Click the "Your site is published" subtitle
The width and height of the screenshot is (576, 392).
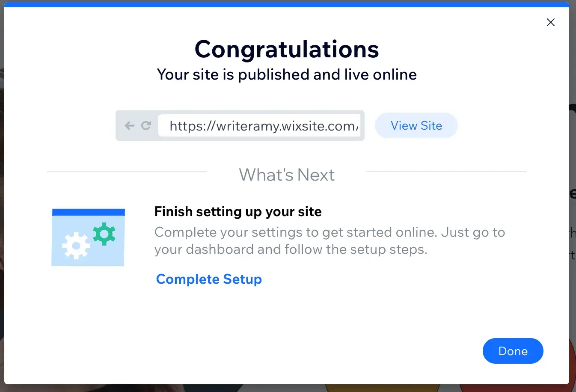[x=287, y=74]
